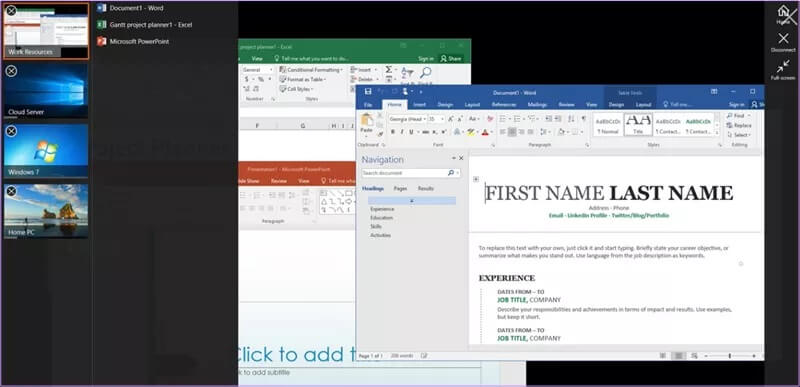
Task: Click the Print Layout view icon in Word status bar
Action: [x=679, y=355]
